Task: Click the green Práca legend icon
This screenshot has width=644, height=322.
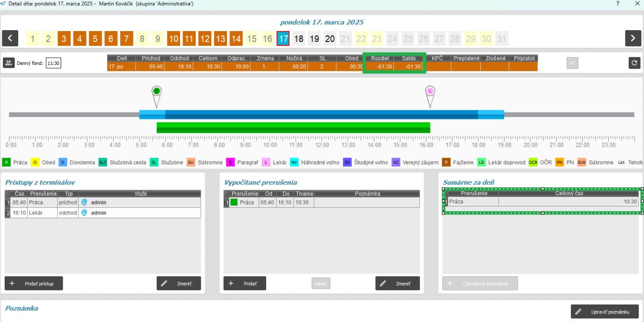Action: 7,162
